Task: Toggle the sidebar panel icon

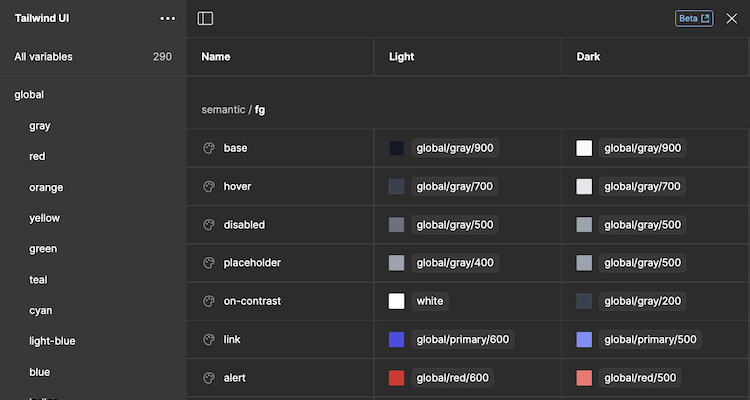Action: click(x=205, y=19)
